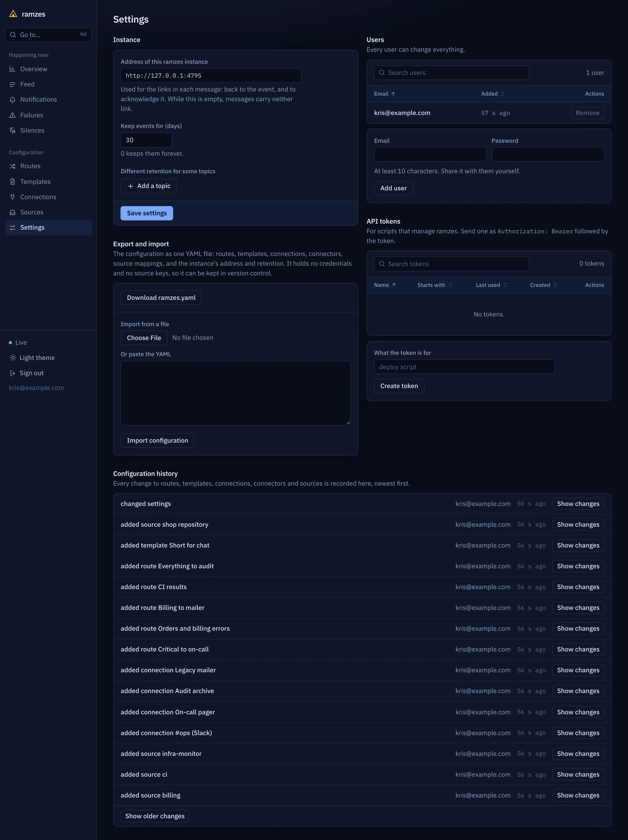Click the Sources inbox icon
The height and width of the screenshot is (840, 628).
12,212
